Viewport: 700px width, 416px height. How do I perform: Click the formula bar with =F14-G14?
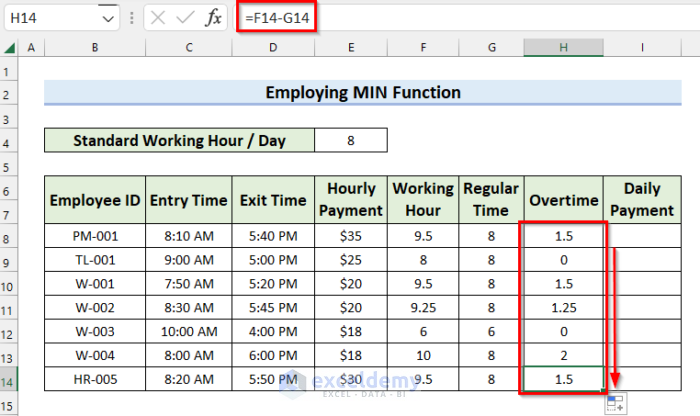coord(467,18)
